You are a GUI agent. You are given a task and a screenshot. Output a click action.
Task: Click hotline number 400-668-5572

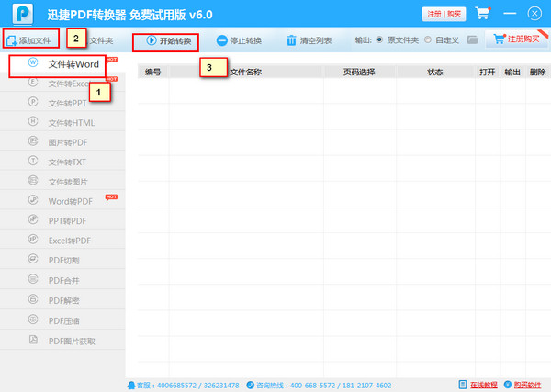coord(313,386)
